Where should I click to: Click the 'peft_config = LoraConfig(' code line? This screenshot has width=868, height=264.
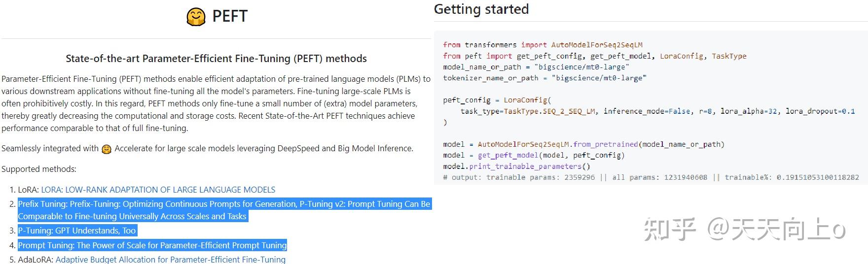click(497, 100)
